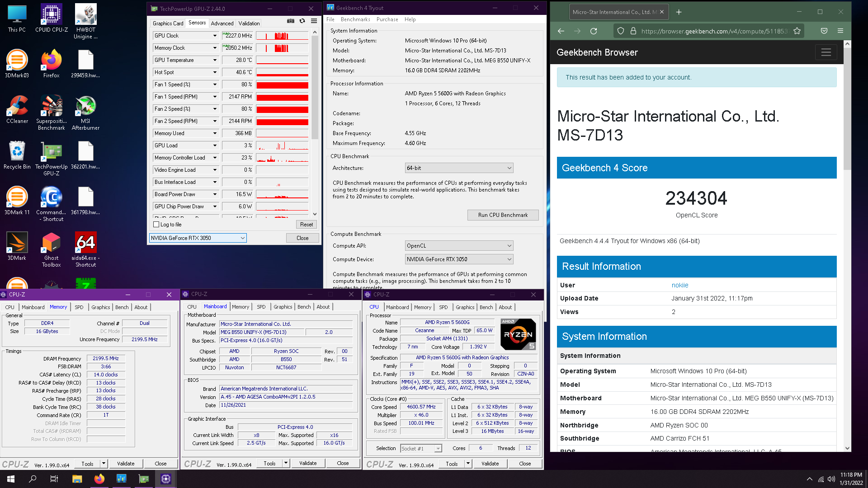The height and width of the screenshot is (488, 868).
Task: Open File Explorer from the taskbar
Action: (x=77, y=479)
